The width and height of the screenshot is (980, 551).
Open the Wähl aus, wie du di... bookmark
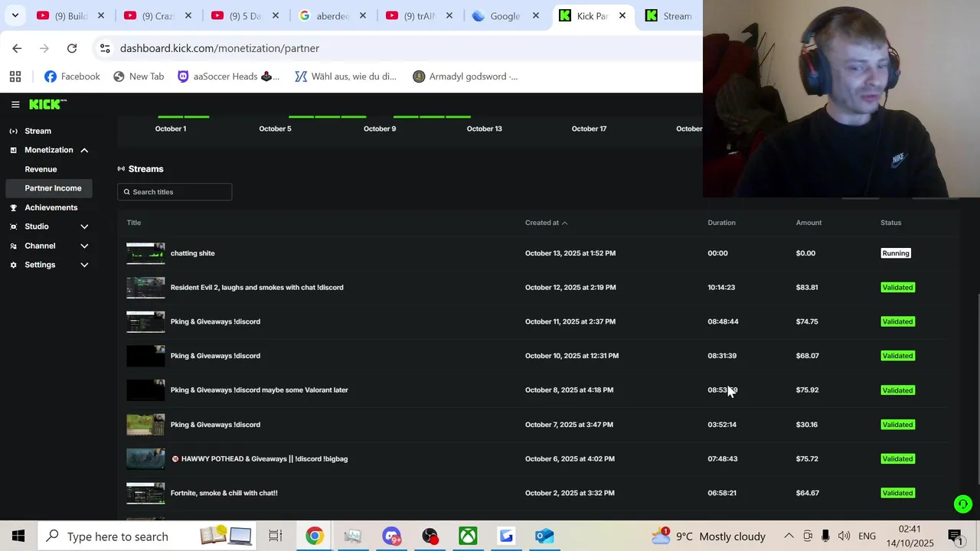[345, 77]
